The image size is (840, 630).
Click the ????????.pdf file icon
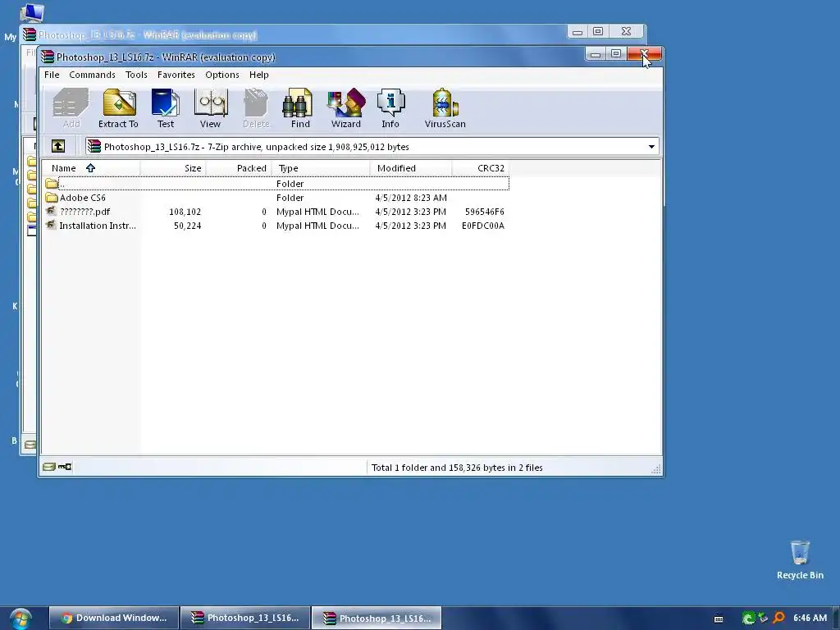pyautogui.click(x=52, y=212)
